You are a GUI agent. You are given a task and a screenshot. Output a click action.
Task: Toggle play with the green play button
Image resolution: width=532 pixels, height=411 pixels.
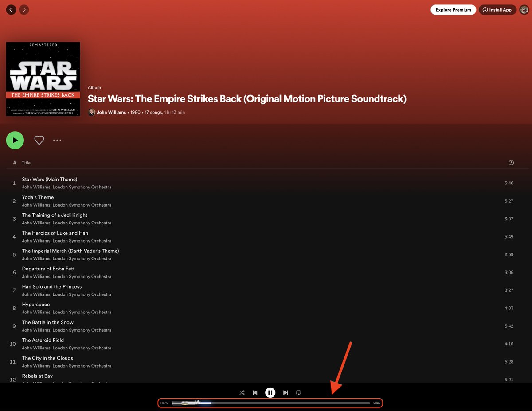pyautogui.click(x=15, y=140)
